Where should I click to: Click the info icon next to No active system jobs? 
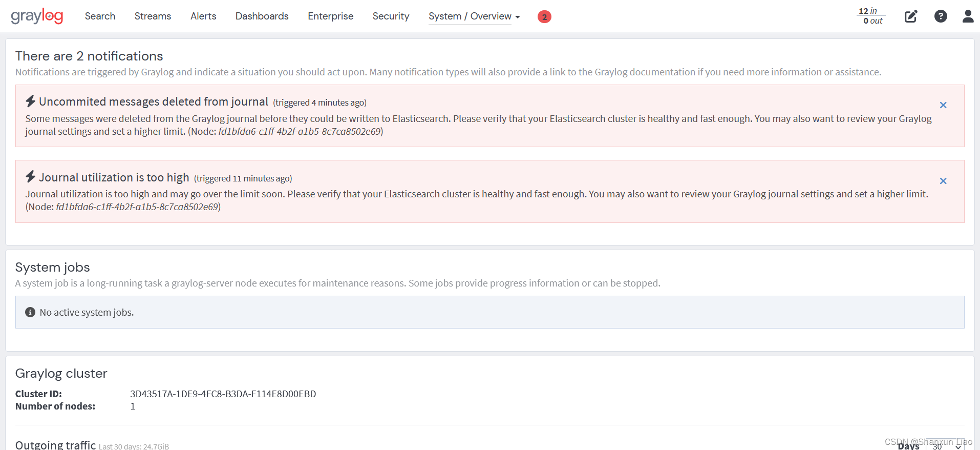[x=30, y=312]
